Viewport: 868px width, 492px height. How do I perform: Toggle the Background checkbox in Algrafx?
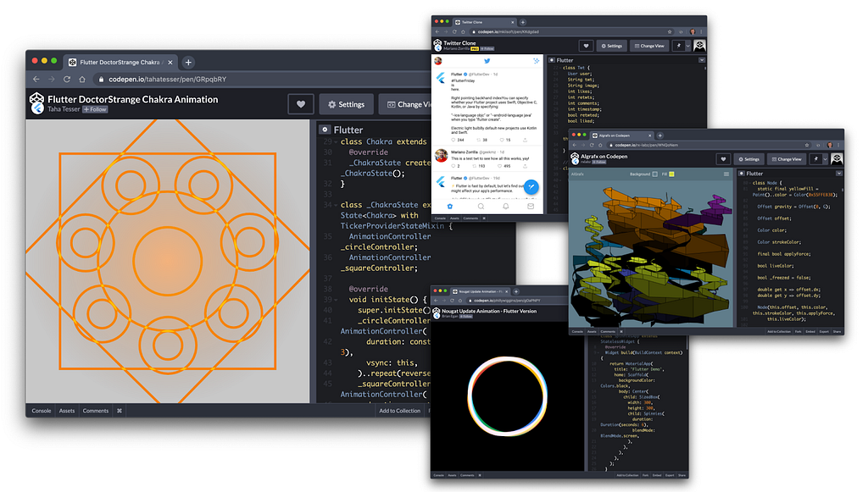click(654, 174)
